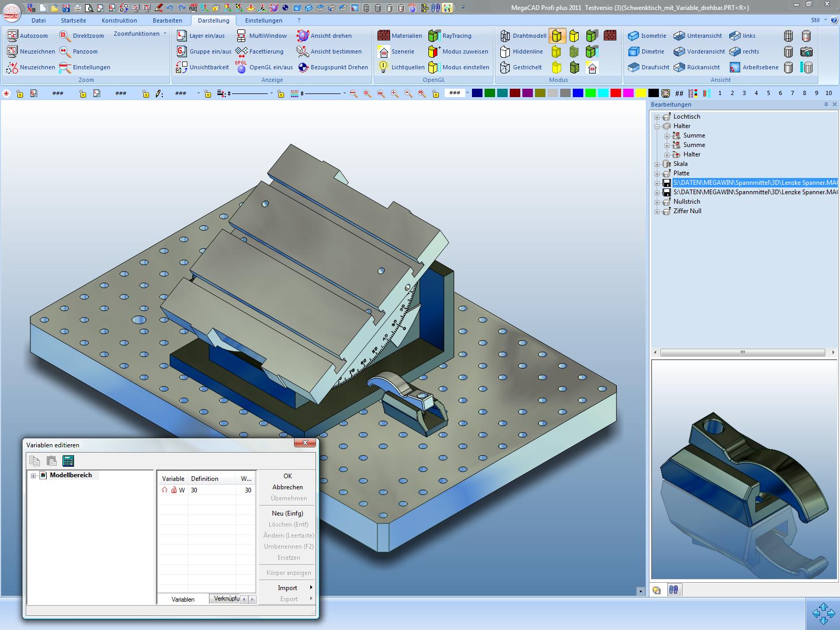Collapse the Halter tree node

pyautogui.click(x=657, y=127)
